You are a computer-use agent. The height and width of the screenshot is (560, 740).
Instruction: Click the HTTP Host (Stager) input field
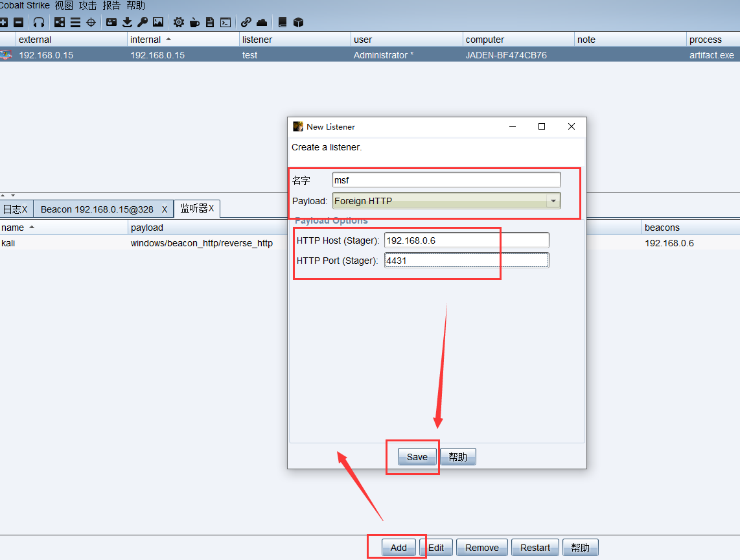466,240
